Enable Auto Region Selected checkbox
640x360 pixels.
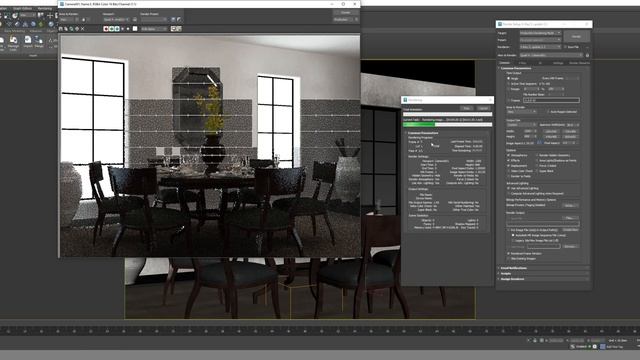[x=548, y=111]
